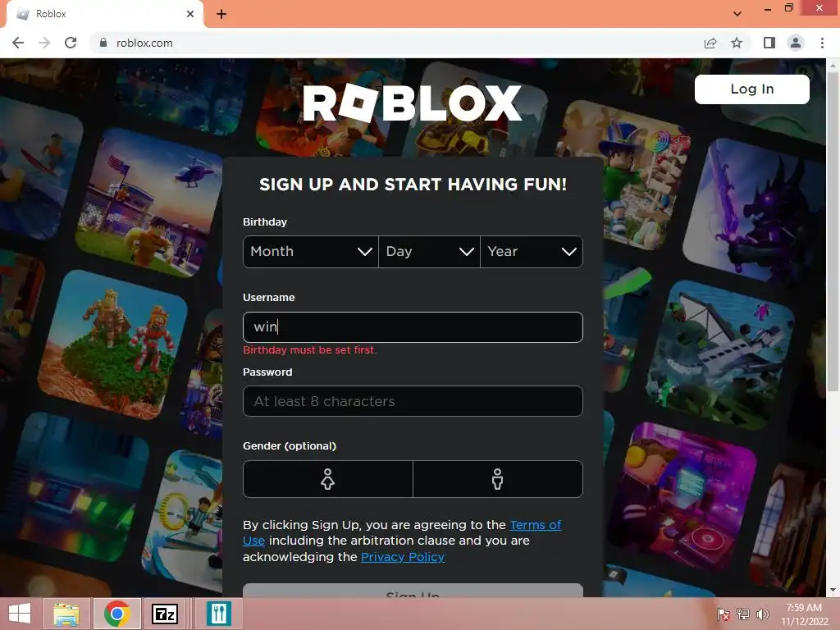Click the page vertical scrollbar
Viewport: 840px width, 630px height.
pyautogui.click(x=833, y=231)
